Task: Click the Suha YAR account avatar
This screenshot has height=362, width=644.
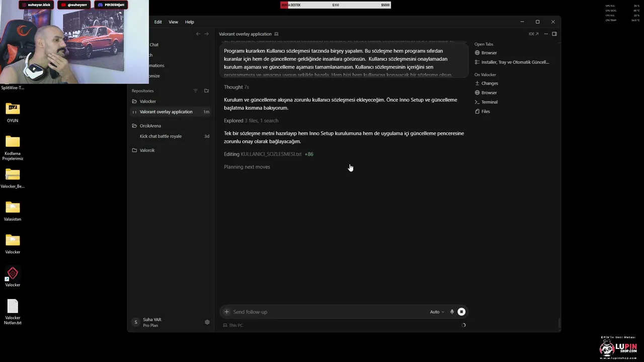Action: pyautogui.click(x=135, y=322)
